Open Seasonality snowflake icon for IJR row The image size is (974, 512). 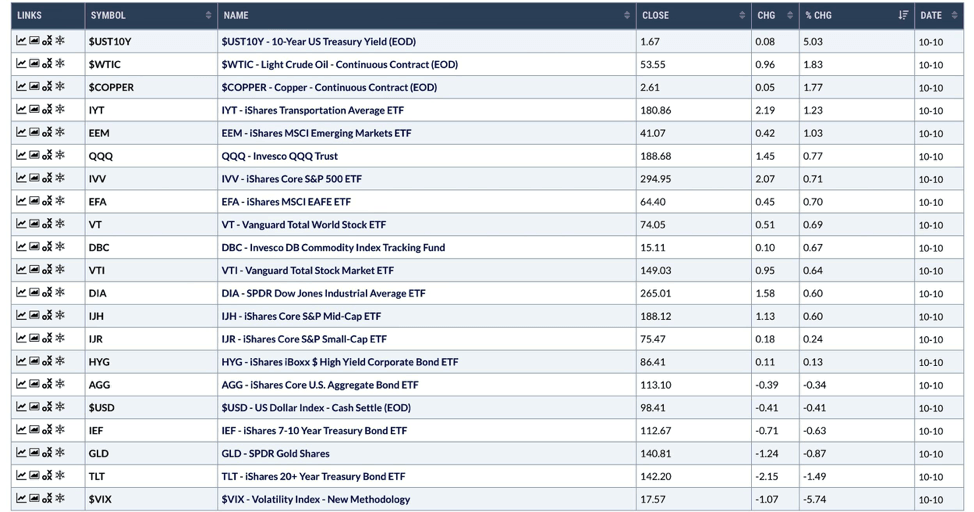tap(60, 338)
